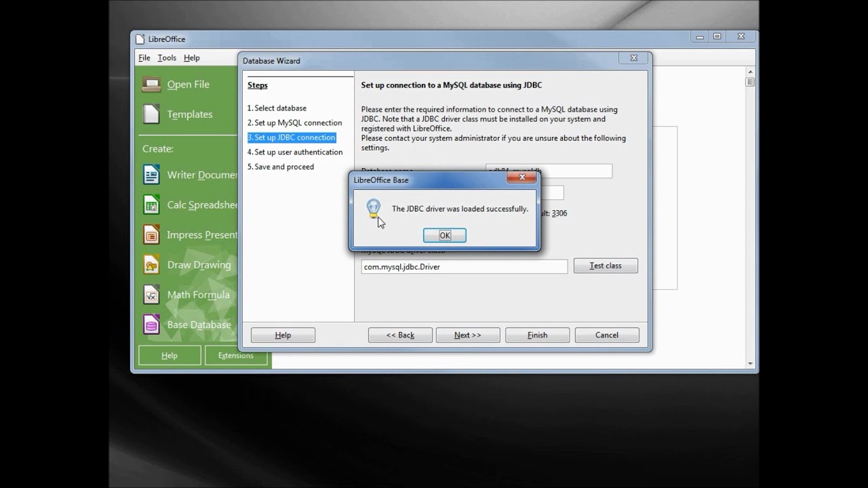The width and height of the screenshot is (868, 488).
Task: Go Back in the Database Wizard
Action: (x=400, y=335)
